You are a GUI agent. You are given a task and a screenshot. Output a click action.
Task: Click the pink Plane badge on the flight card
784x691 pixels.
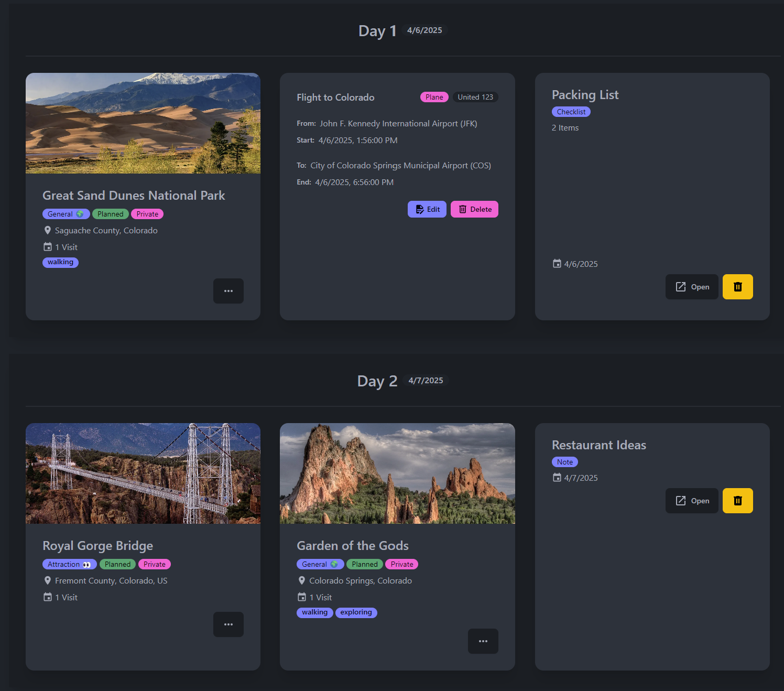tap(434, 97)
